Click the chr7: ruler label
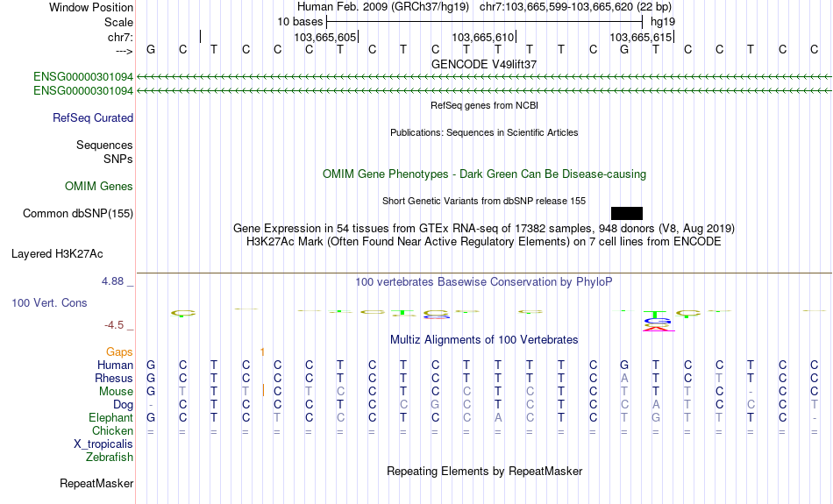Viewport: 833px width, 504px height. (121, 37)
